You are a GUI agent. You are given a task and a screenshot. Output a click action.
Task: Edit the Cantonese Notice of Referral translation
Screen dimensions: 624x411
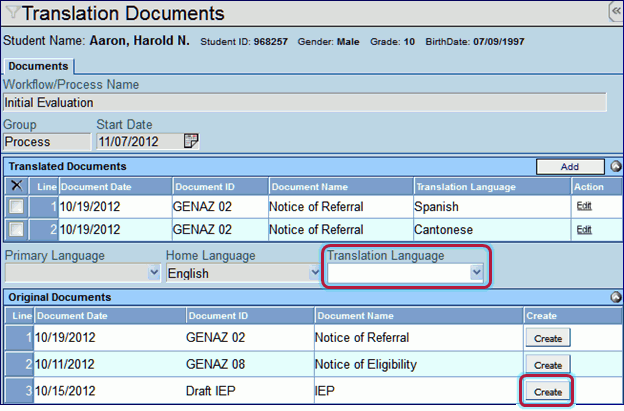point(584,229)
